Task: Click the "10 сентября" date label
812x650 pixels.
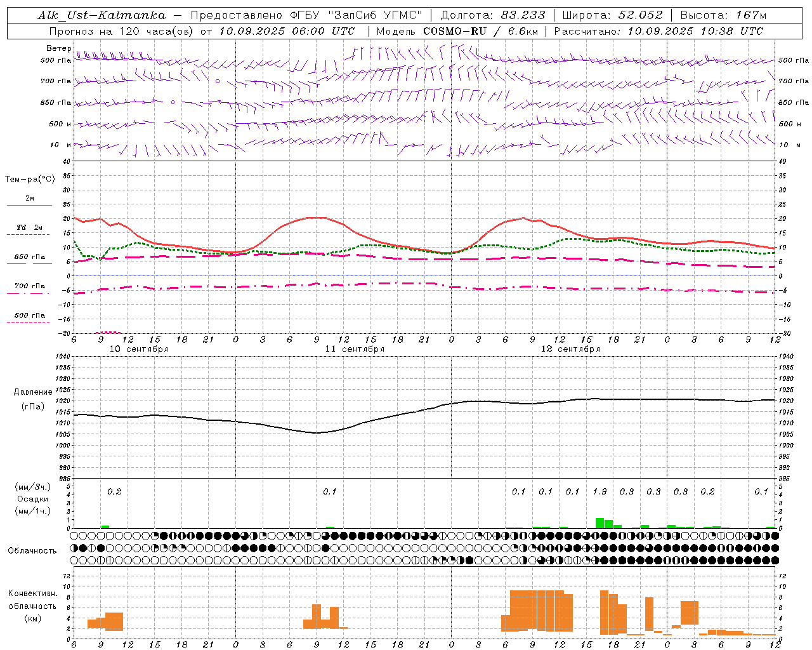Action: click(x=139, y=349)
